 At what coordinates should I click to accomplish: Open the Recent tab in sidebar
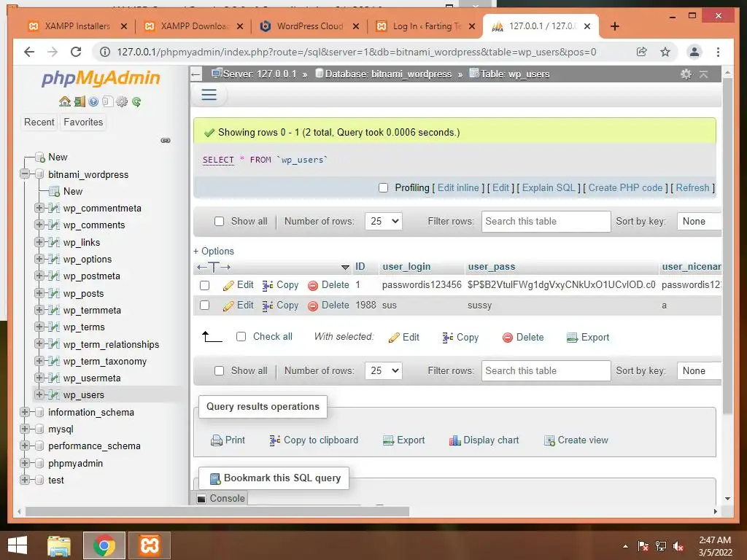click(39, 122)
